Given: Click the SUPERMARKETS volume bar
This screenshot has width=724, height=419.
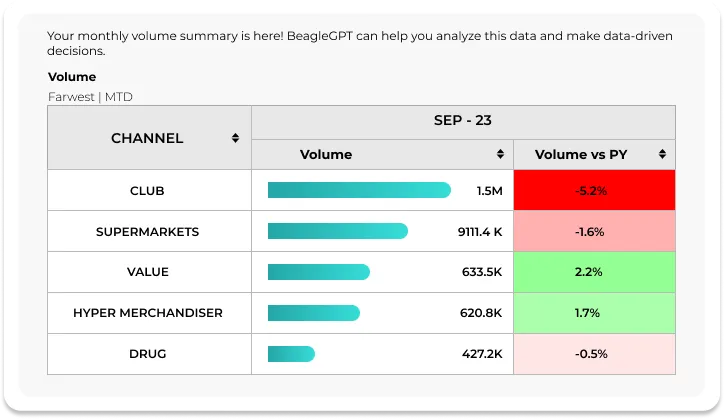Looking at the screenshot, I should click(337, 232).
